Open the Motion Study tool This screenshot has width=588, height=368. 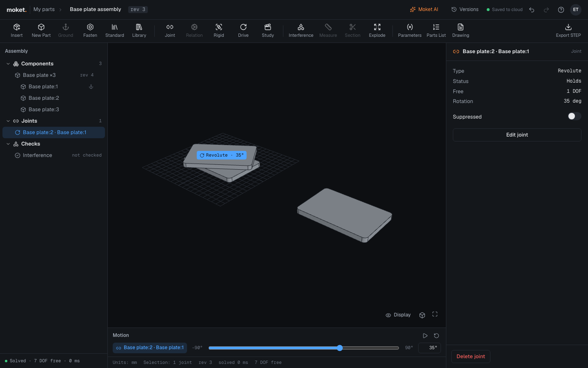268,31
